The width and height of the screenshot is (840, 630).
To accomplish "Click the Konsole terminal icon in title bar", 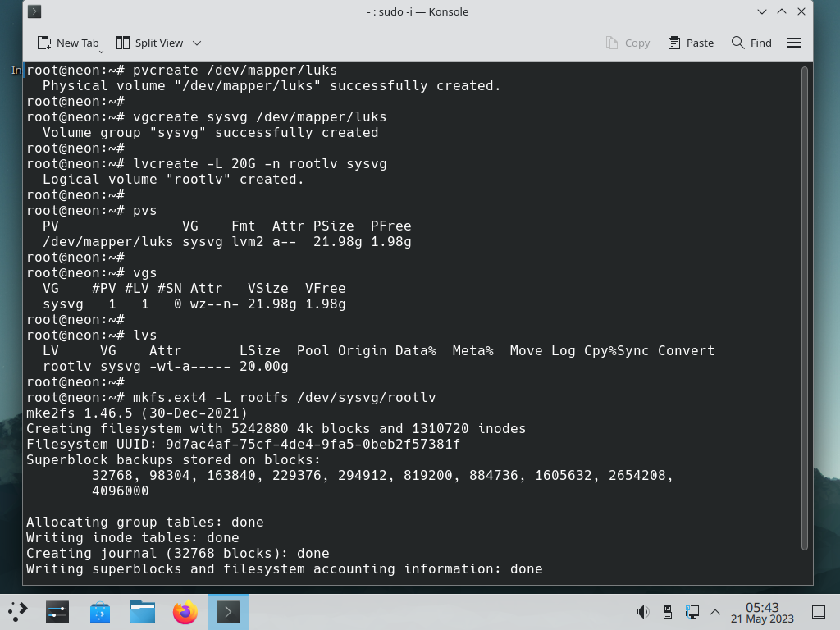I will 34,11.
